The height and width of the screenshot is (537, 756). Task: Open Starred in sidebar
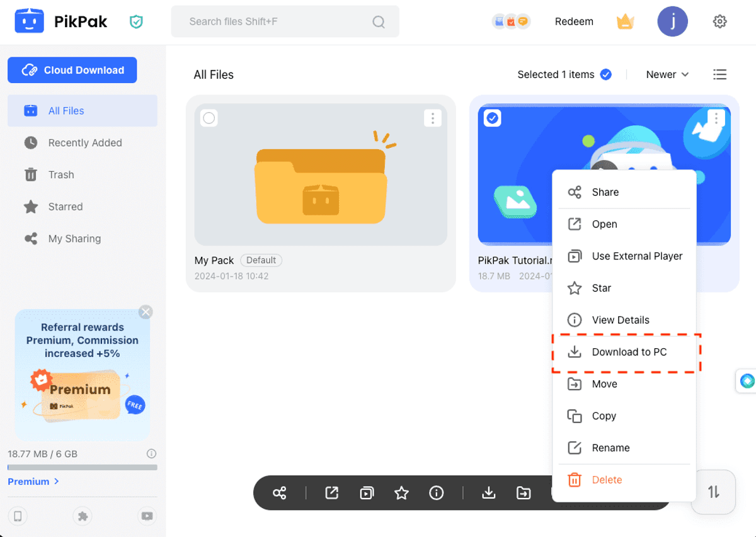click(83, 206)
